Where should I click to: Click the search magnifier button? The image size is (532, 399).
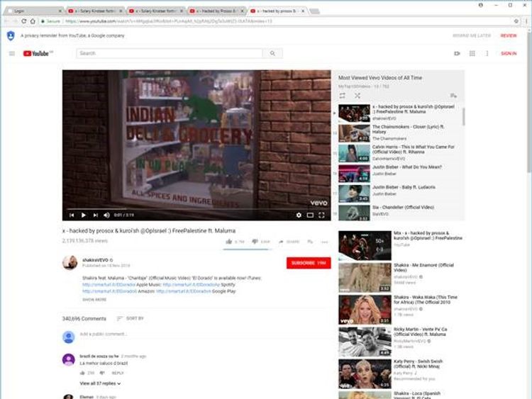(272, 53)
